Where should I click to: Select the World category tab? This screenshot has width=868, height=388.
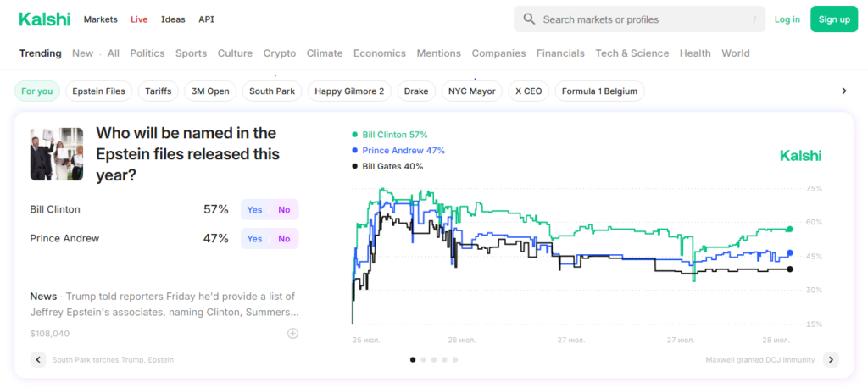(x=736, y=53)
